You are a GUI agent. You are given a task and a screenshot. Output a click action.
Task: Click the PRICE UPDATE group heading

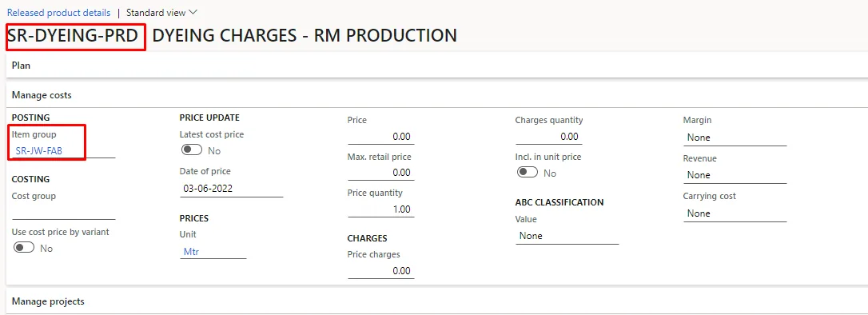point(209,118)
